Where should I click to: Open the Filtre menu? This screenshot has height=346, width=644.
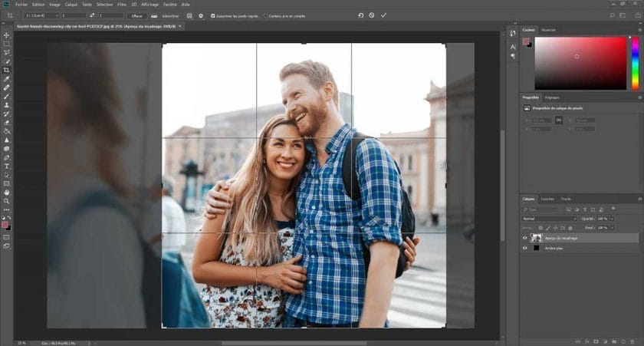point(122,4)
